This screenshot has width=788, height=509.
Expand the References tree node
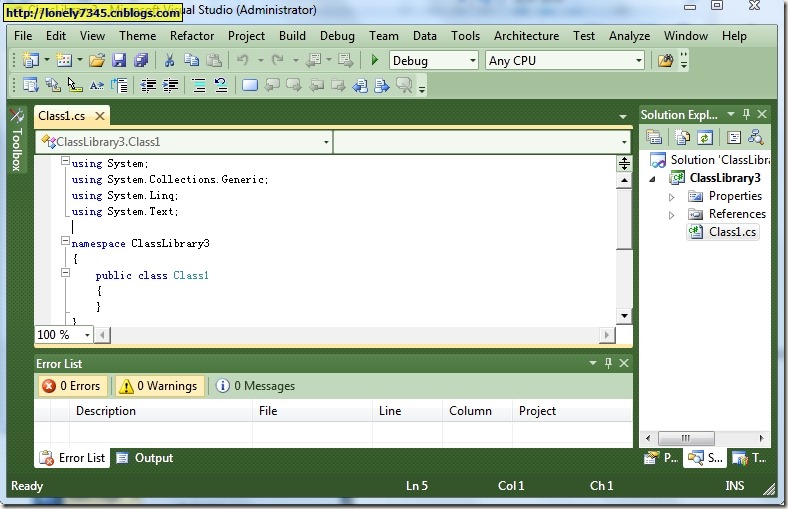coord(671,215)
